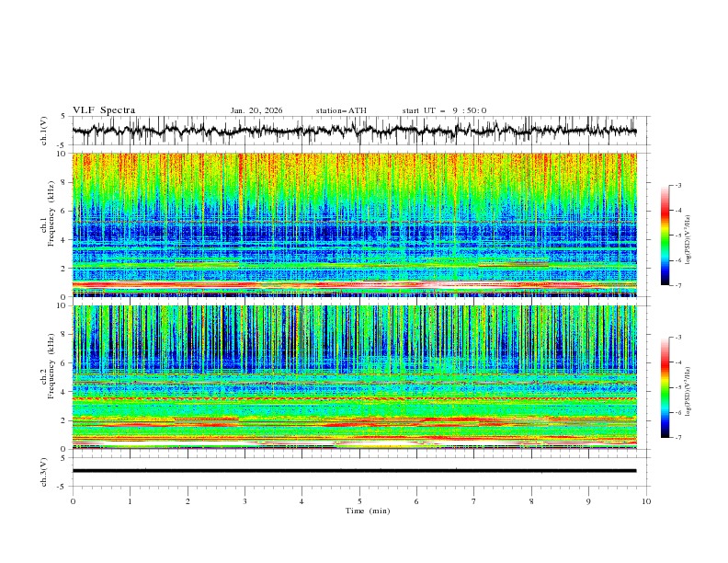
Task: Click the time axis tick label "5"
Action: click(359, 501)
